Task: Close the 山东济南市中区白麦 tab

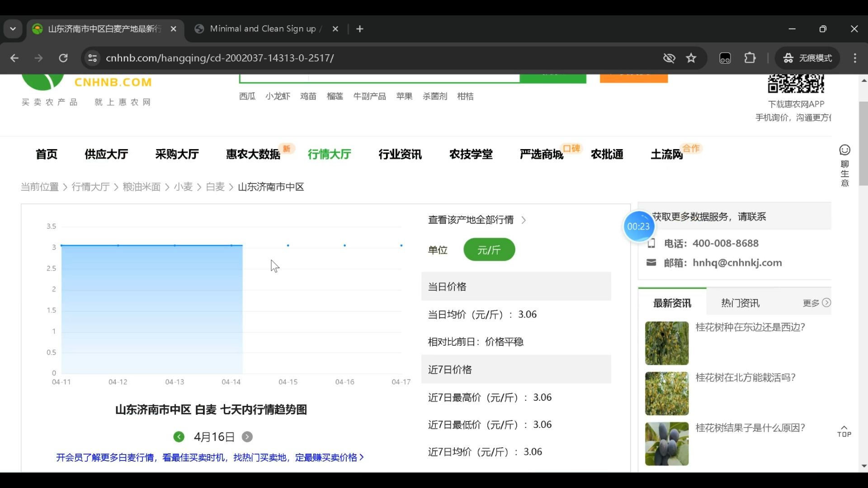Action: [174, 29]
